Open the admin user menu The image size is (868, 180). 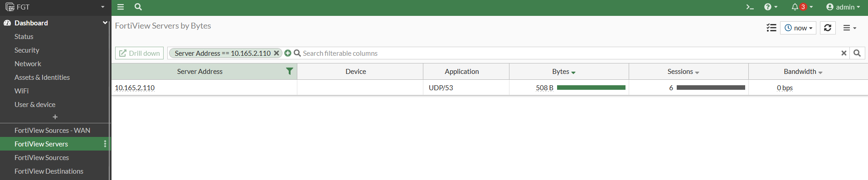point(843,7)
